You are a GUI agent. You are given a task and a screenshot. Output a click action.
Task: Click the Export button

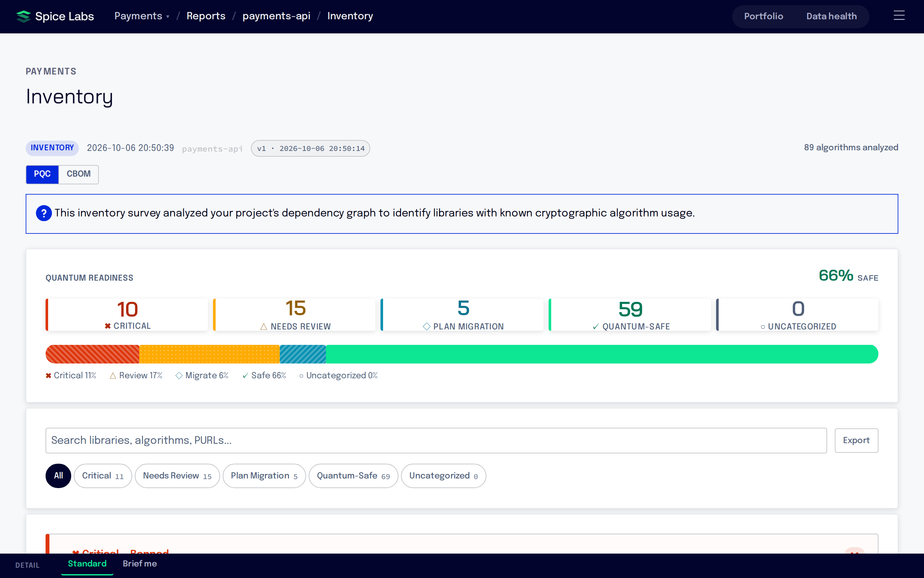tap(856, 440)
